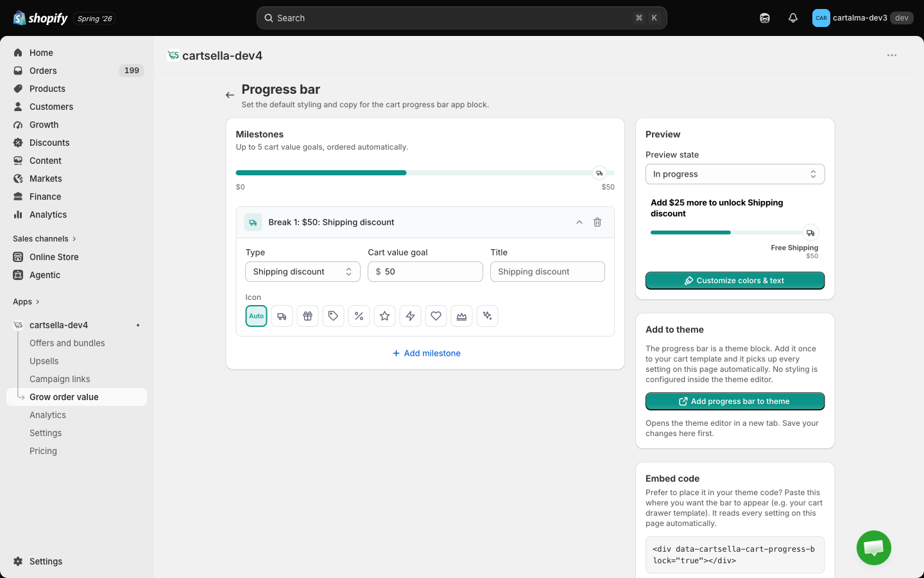924x578 pixels.
Task: Open Customers in the sidebar
Action: [x=77, y=107]
